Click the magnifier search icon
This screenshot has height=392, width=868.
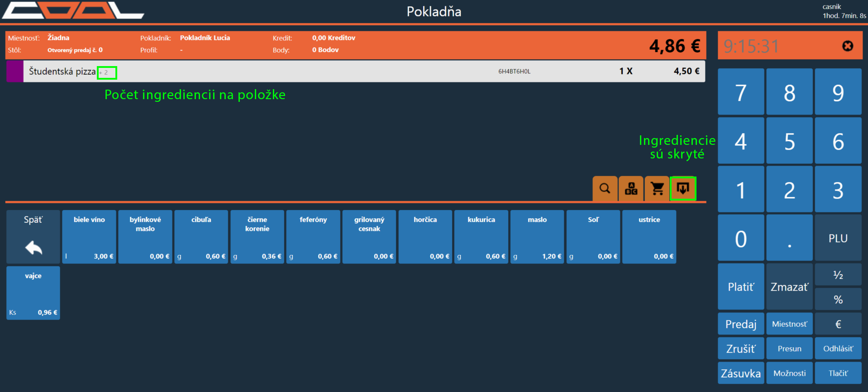[605, 188]
